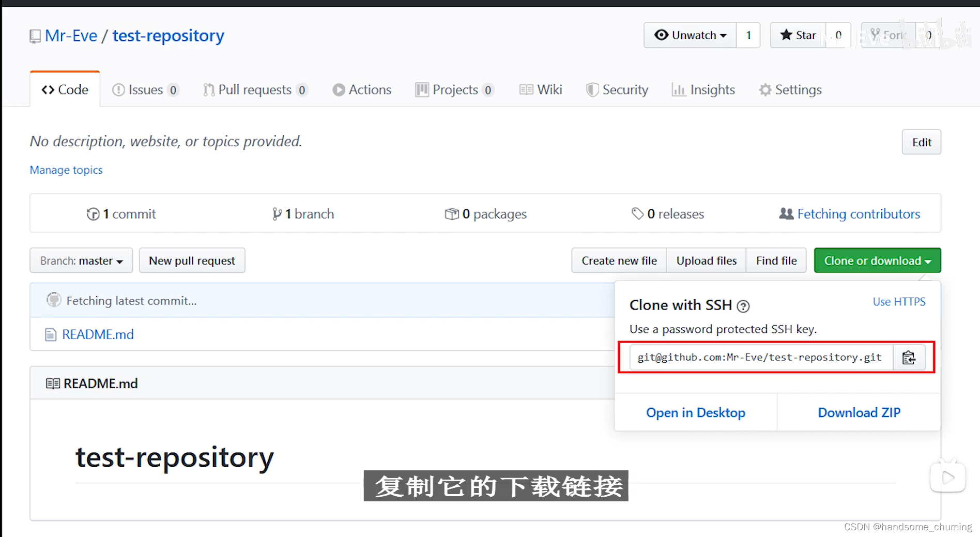Click the contributors people icon
This screenshot has height=537, width=980.
pyautogui.click(x=786, y=213)
